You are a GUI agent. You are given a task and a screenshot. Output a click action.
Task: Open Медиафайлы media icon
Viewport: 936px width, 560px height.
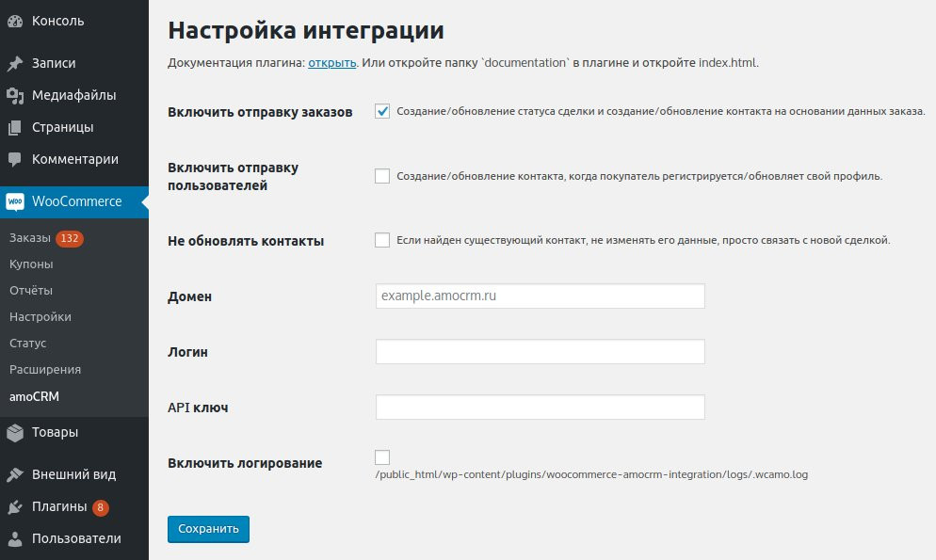coord(15,95)
